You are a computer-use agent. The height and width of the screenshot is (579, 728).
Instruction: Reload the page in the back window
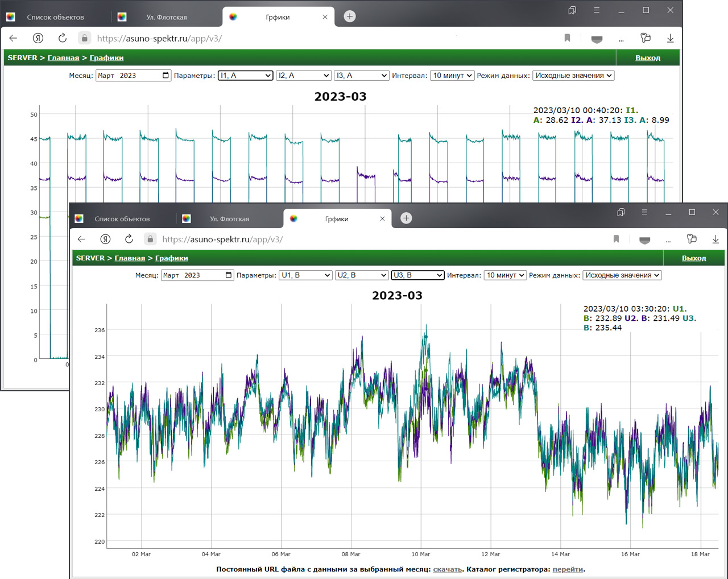[x=63, y=38]
